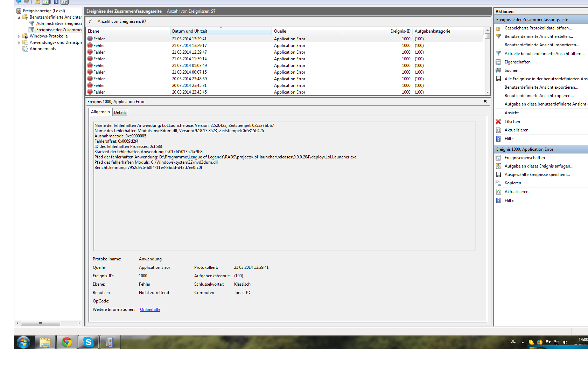Select error event from 21.03.2014 13:29:17
The height and width of the screenshot is (368, 588).
pos(285,46)
